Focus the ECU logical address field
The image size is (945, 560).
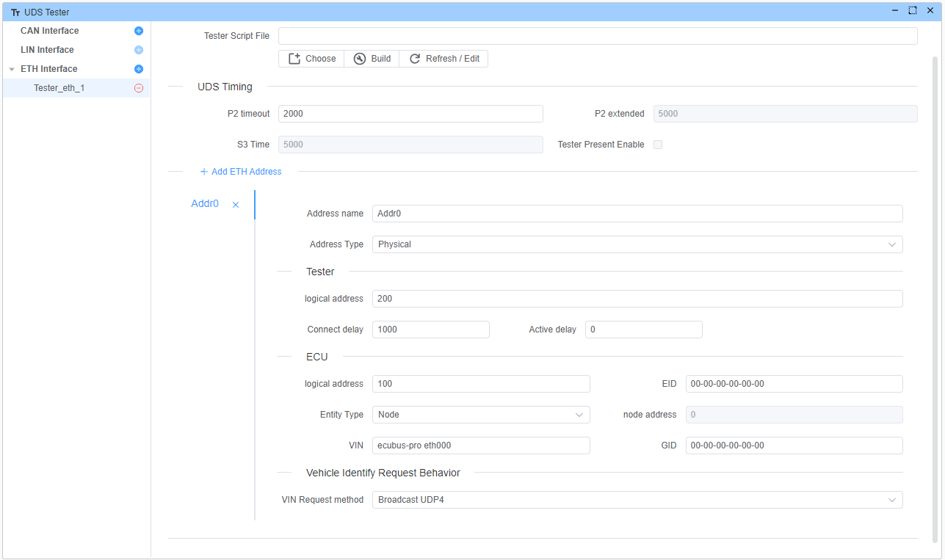(481, 384)
